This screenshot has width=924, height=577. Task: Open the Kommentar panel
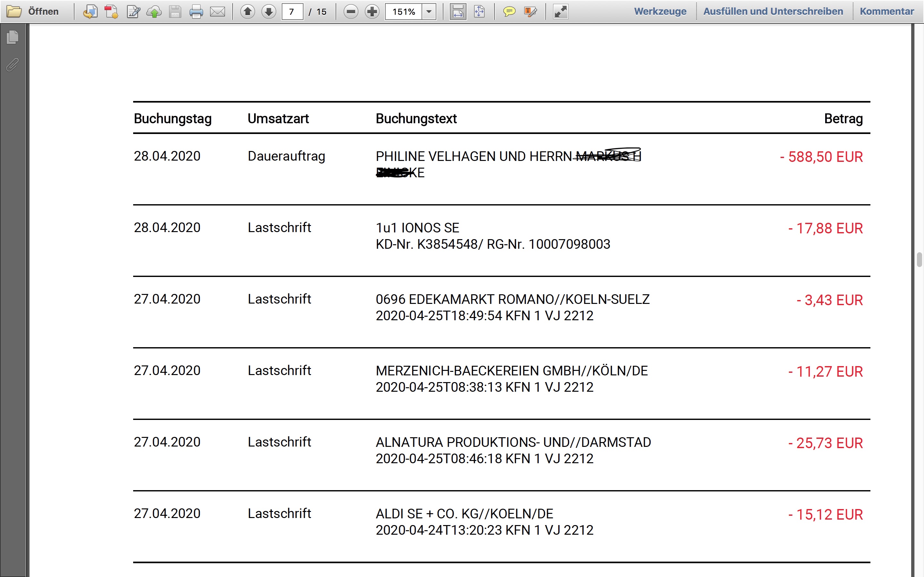(x=886, y=12)
